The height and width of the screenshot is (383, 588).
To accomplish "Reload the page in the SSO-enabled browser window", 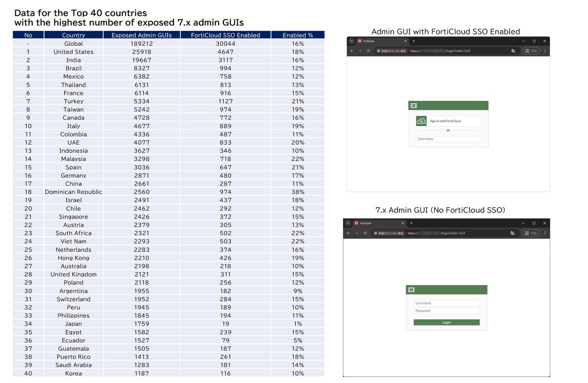I will (x=368, y=51).
